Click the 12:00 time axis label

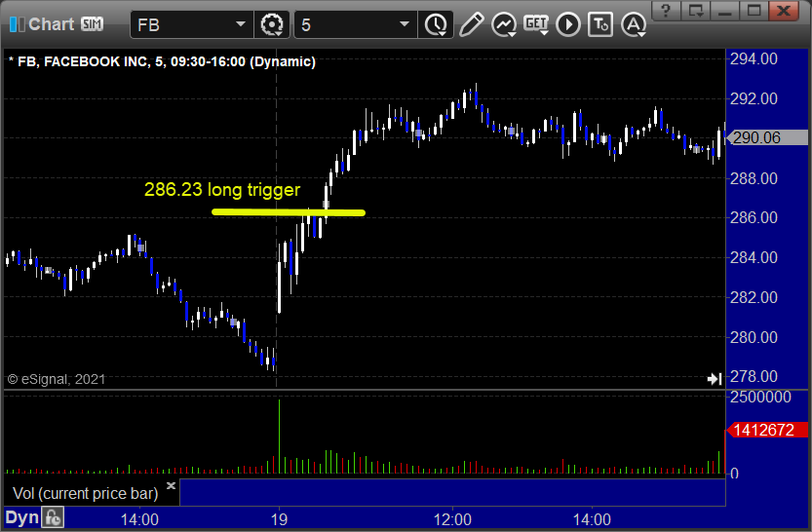click(x=452, y=519)
